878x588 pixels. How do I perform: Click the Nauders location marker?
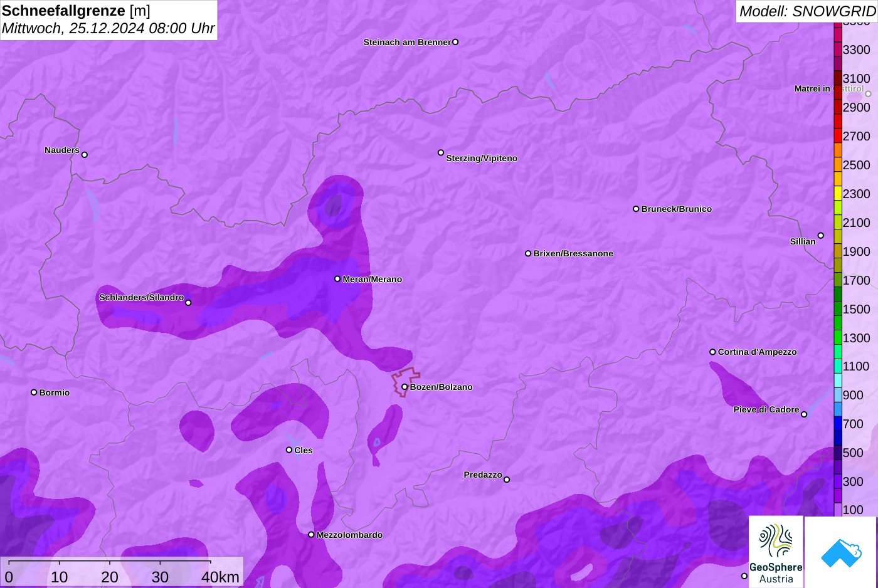coord(85,154)
